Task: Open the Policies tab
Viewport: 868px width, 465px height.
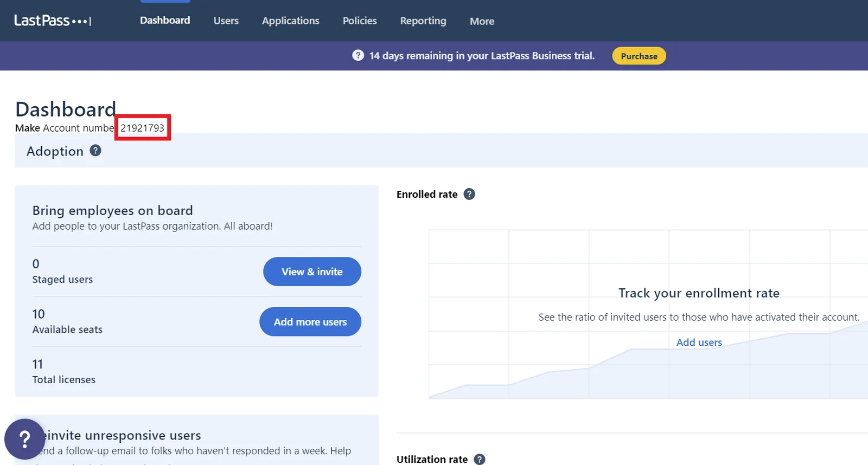Action: point(360,21)
